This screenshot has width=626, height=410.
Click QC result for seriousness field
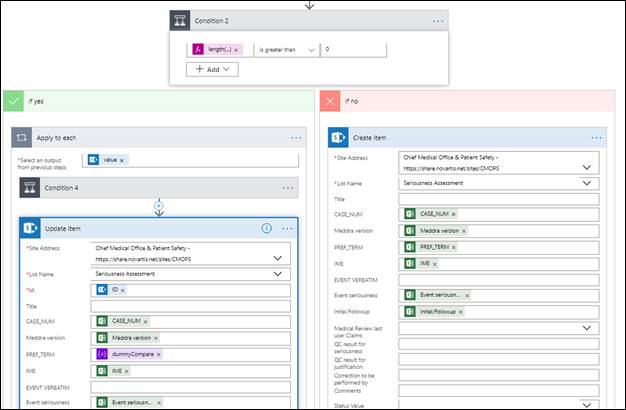499,344
